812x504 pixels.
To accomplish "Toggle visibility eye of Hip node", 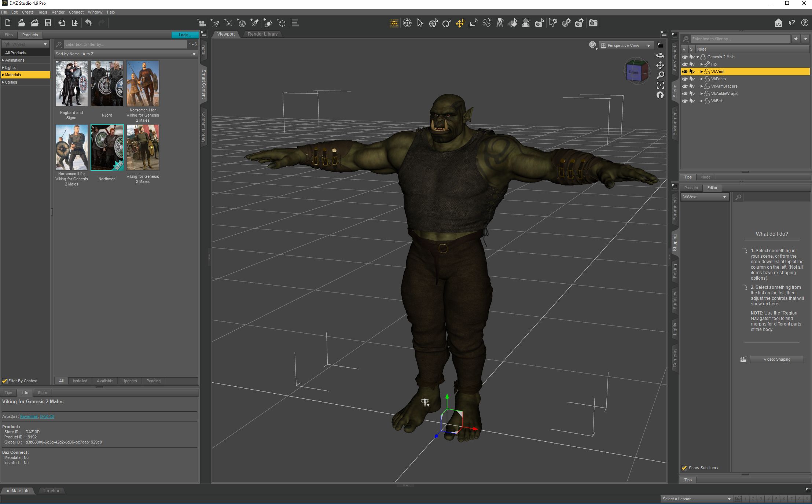I will 684,64.
